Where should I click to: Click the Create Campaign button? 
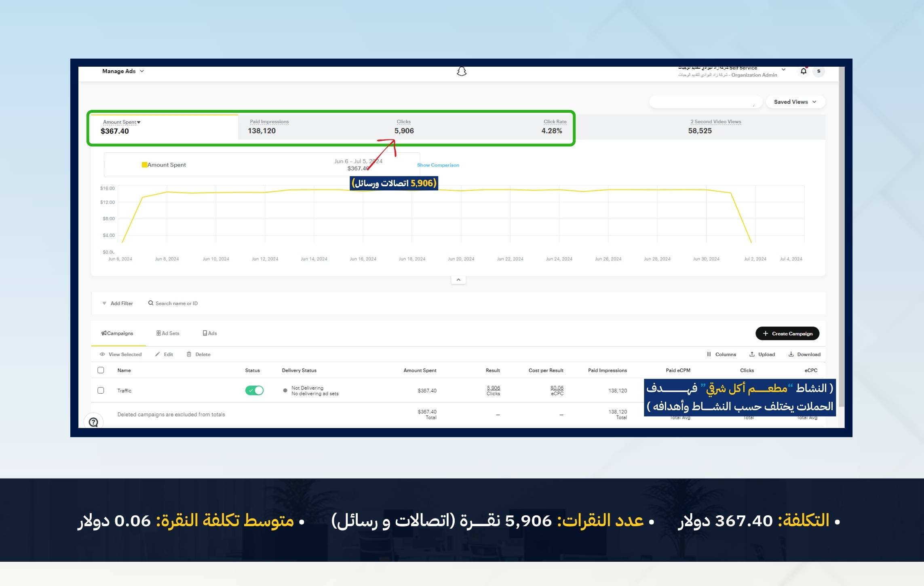point(787,333)
